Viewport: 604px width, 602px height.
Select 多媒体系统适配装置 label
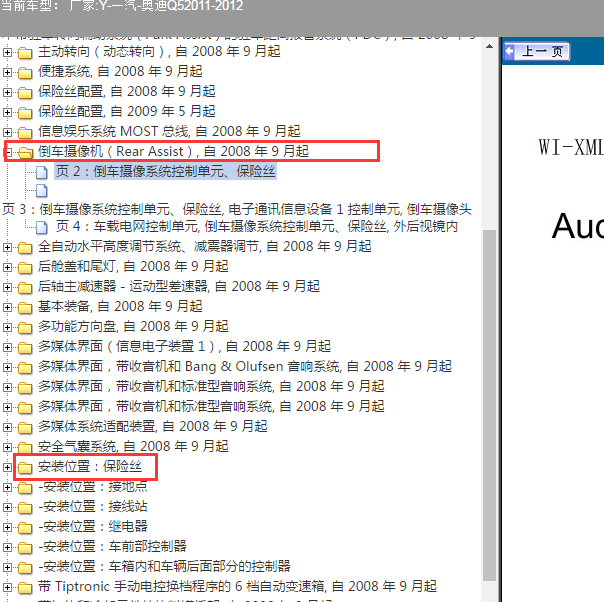coord(153,427)
